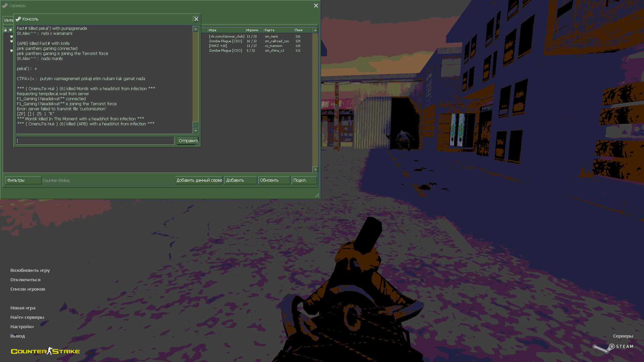644x362 pixels.
Task: Click the Counter-Strike logo at bottom left
Action: (45, 351)
